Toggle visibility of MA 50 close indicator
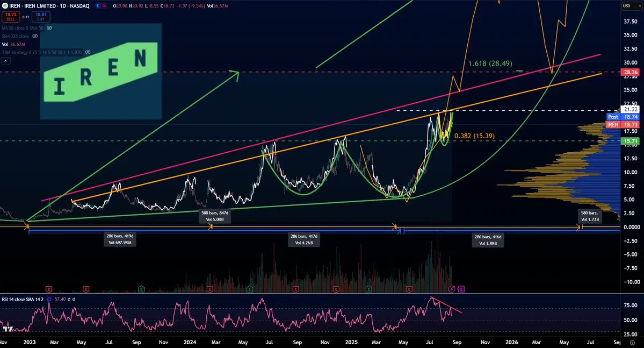Screen dimensions: 644x348 [49, 28]
